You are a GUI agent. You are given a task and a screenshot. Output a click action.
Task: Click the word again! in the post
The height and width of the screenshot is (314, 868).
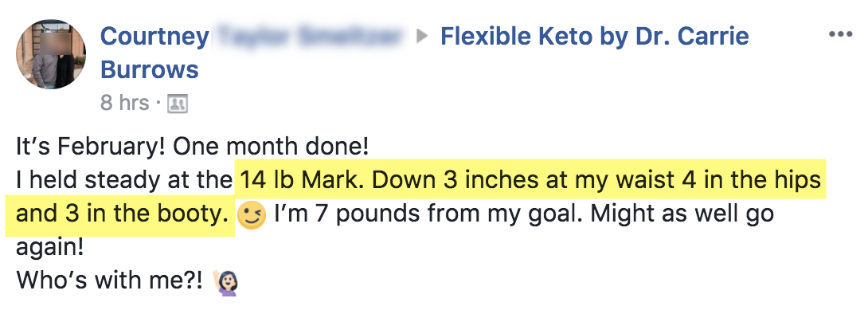click(x=50, y=248)
